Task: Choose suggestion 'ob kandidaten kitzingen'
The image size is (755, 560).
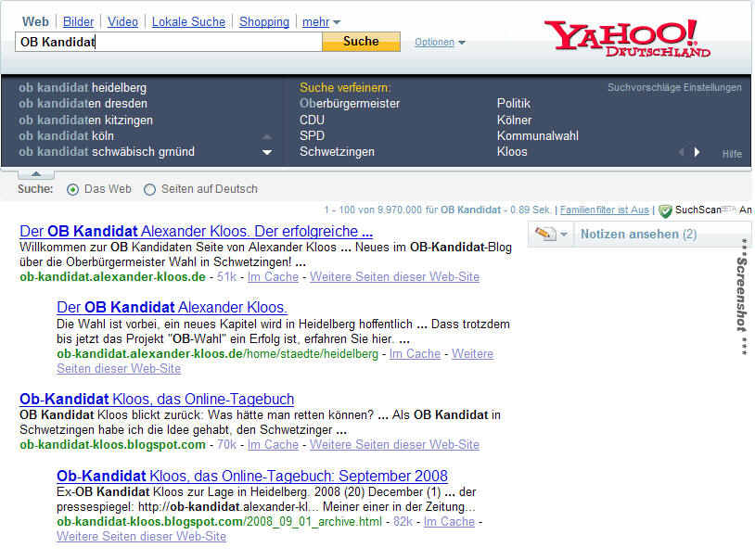Action: pyautogui.click(x=85, y=120)
